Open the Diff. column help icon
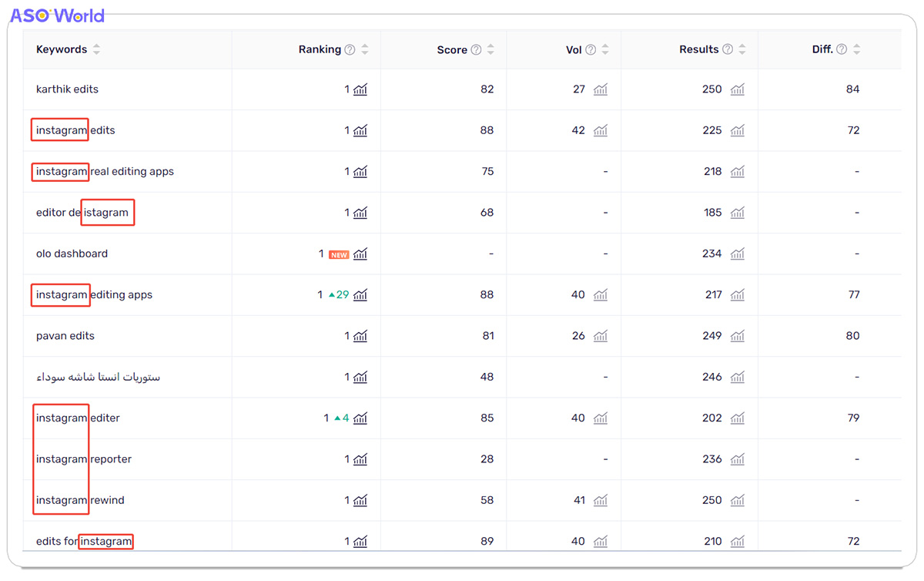 pos(842,49)
